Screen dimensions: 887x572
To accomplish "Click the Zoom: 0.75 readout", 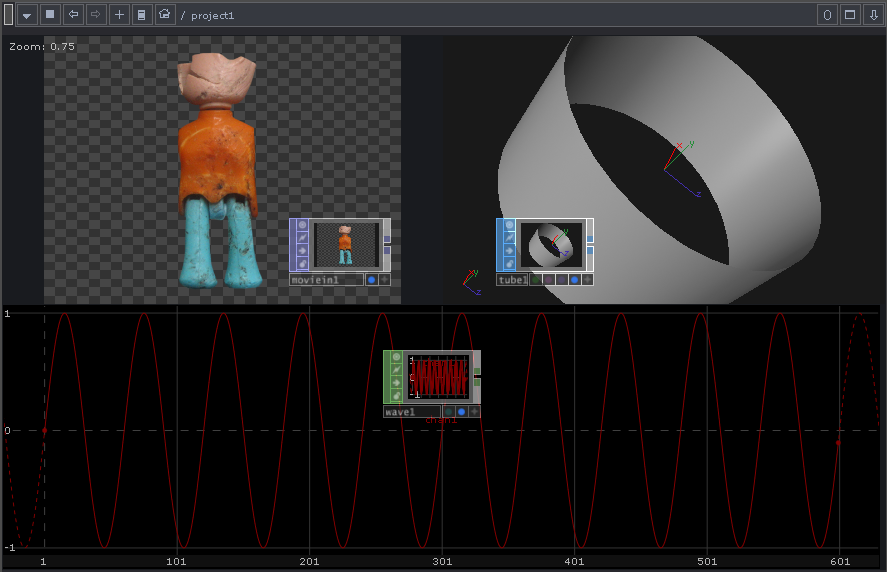I will [42, 46].
